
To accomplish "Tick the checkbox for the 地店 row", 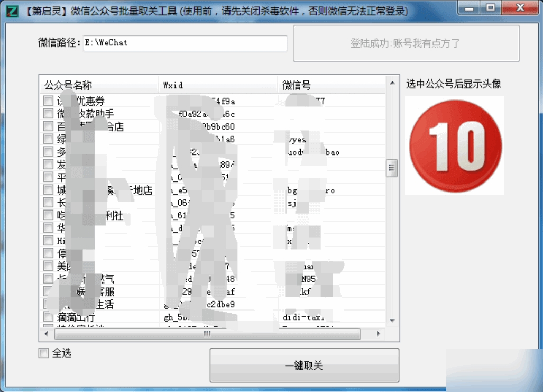I will pyautogui.click(x=48, y=189).
